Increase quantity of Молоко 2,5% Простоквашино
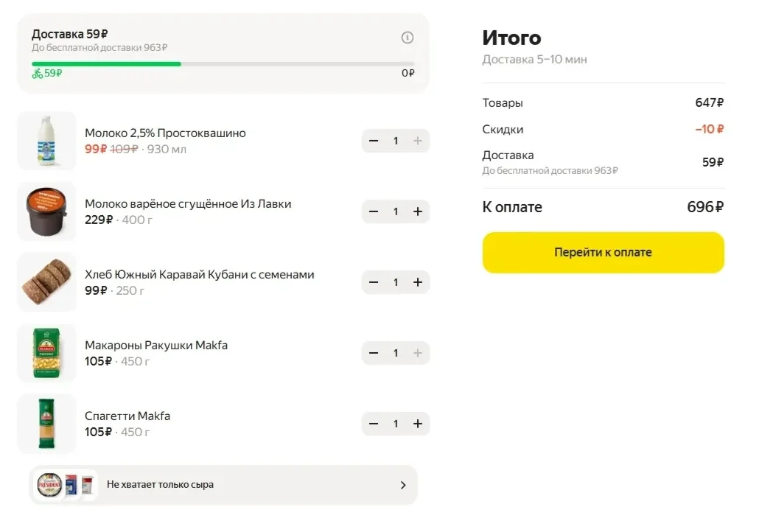 418,141
